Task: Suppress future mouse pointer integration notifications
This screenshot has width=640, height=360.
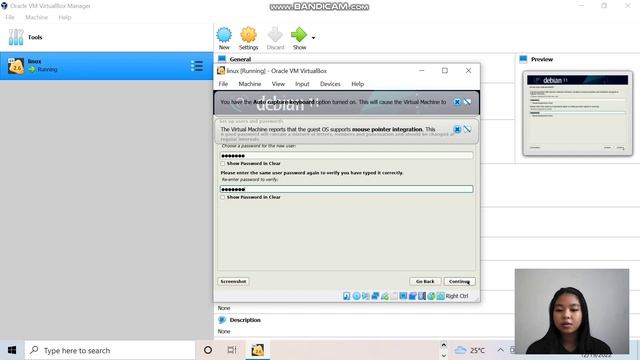Action: [x=467, y=129]
